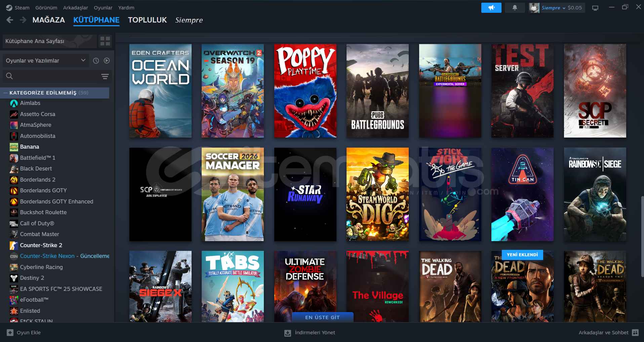Open İndirmeleri Yönet link
The image size is (644, 342).
(315, 333)
